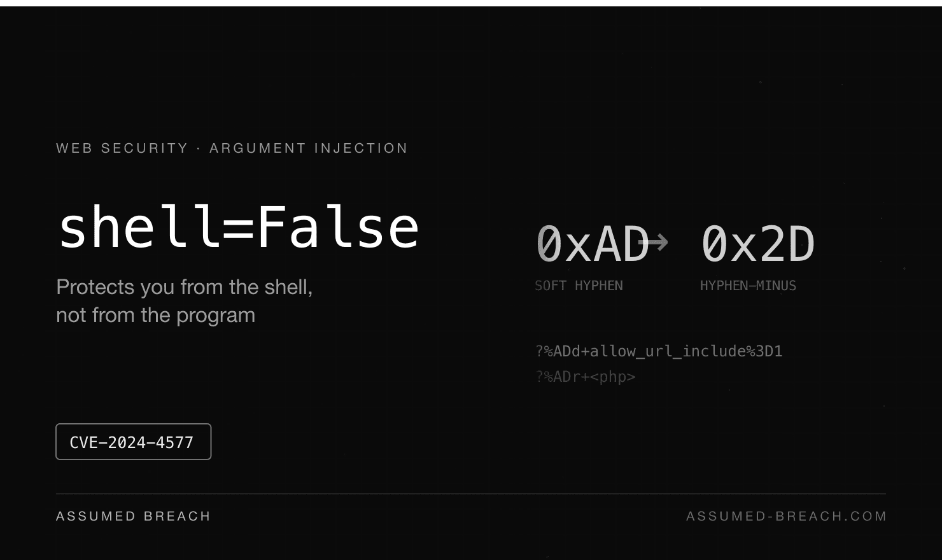Select the SOFT HYPHEN caption

pos(579,286)
